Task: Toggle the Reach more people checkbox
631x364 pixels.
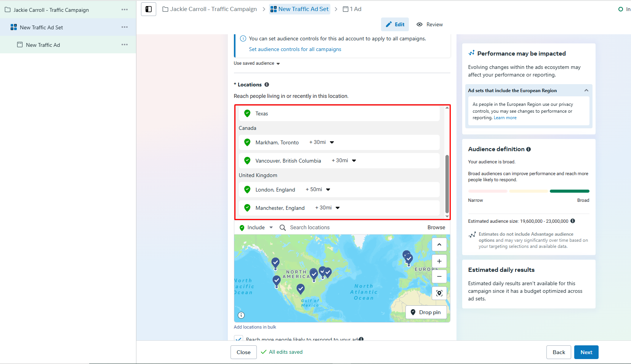Action: pos(239,338)
